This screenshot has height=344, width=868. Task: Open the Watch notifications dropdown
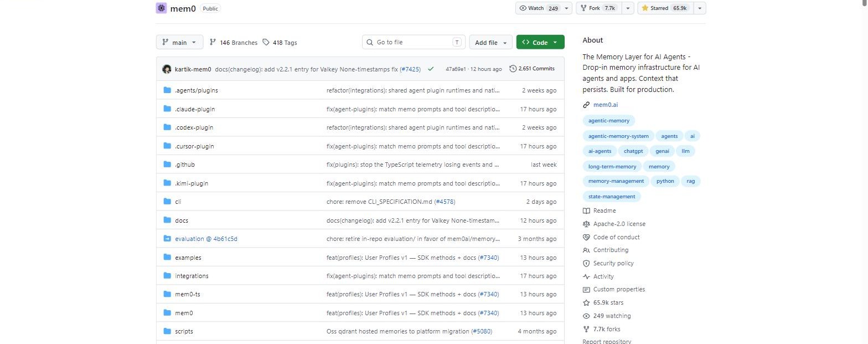(x=544, y=8)
